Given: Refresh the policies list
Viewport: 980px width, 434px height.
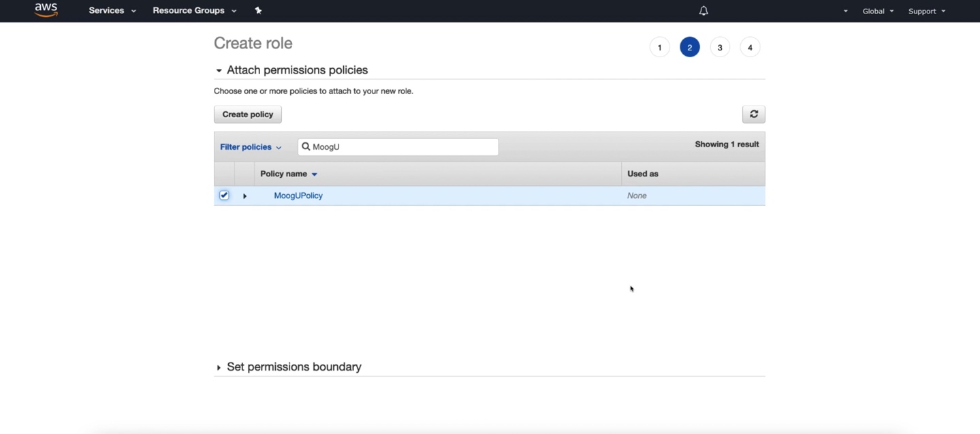Looking at the screenshot, I should tap(754, 114).
